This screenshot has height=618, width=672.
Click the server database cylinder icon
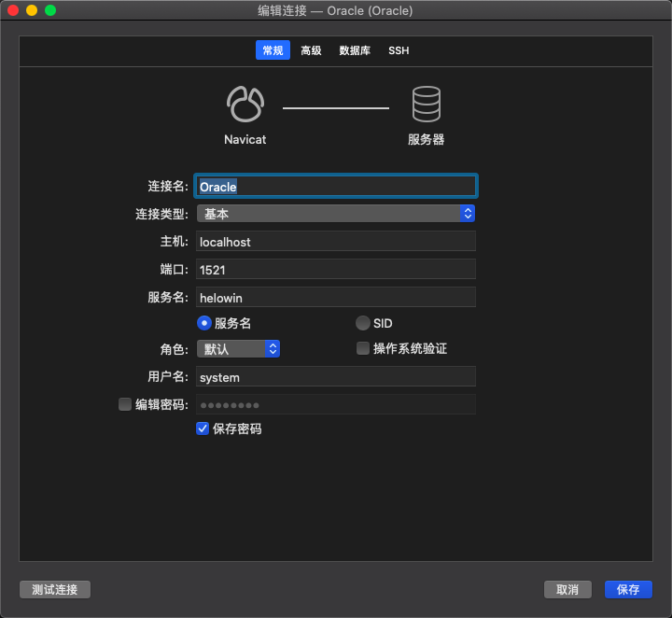(x=426, y=105)
